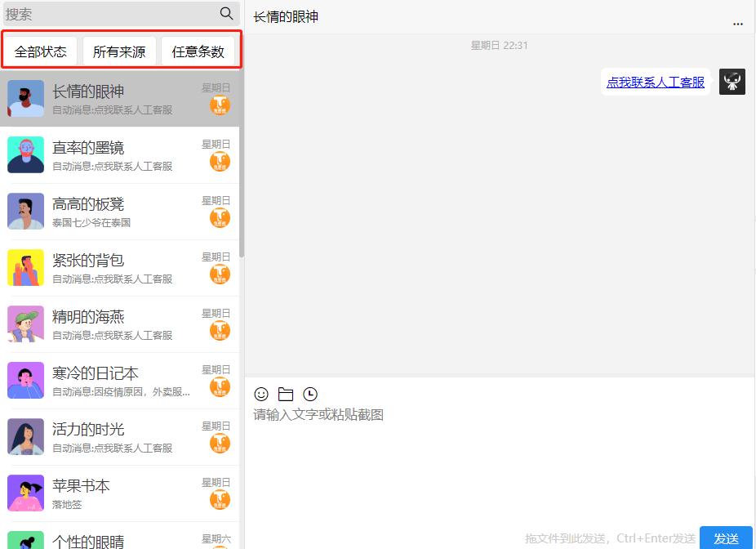Viewport: 756px width, 549px height.
Task: Open the 任意条数 filter dropdown
Action: click(198, 50)
